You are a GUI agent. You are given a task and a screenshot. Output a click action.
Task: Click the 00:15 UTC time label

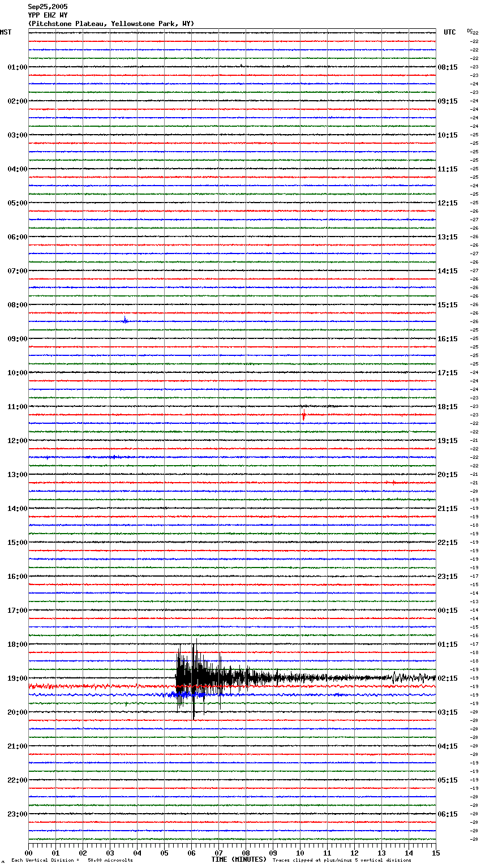tap(448, 611)
